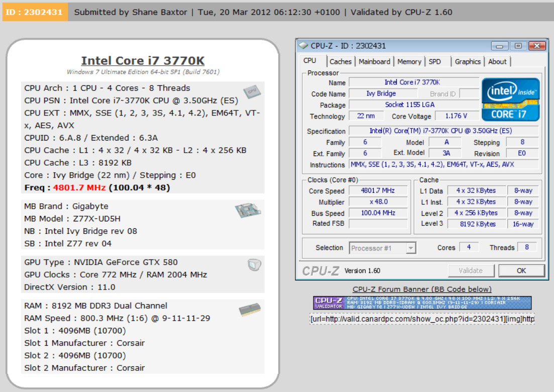Switch to the Mainboard tab
554x392 pixels.
pos(374,61)
